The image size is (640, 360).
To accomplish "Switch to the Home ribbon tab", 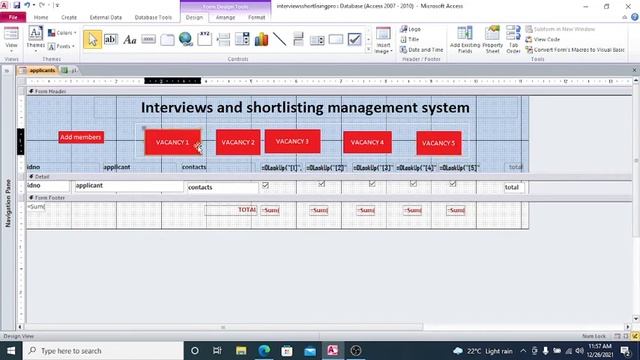I will pyautogui.click(x=41, y=18).
